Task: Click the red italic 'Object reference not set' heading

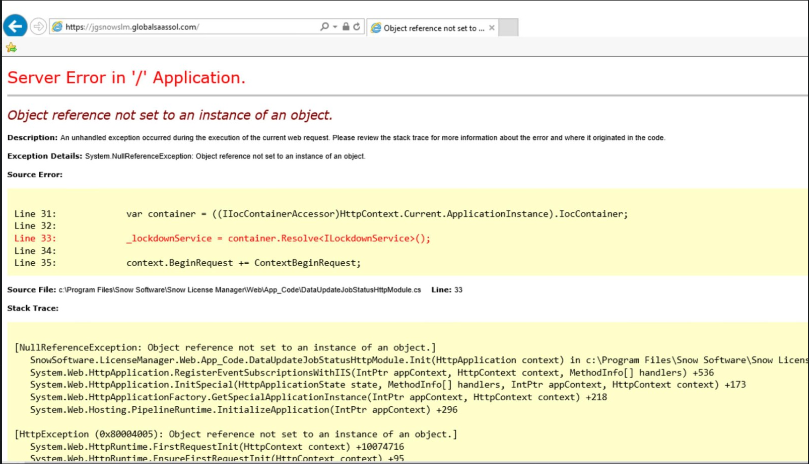Action: tap(170, 115)
